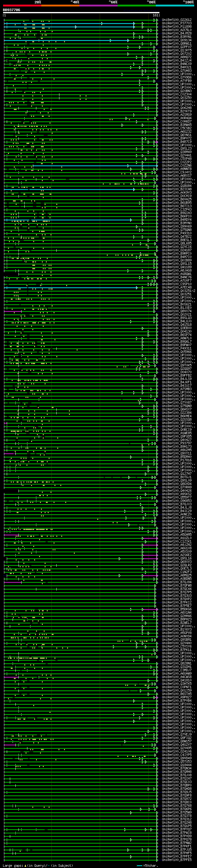Select the UniRef100_A7YFB9 label
Image resolution: width=197 pixels, height=868 pixels.
click(x=177, y=81)
